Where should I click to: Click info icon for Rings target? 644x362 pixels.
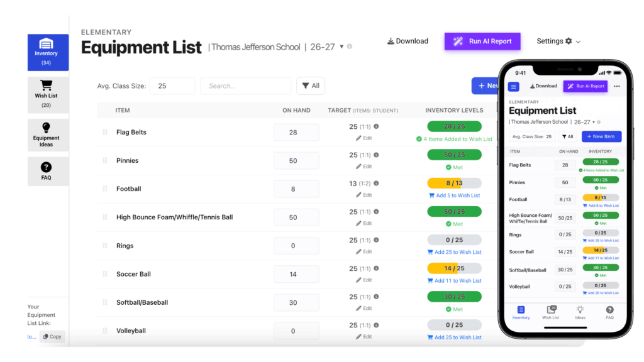376,239
